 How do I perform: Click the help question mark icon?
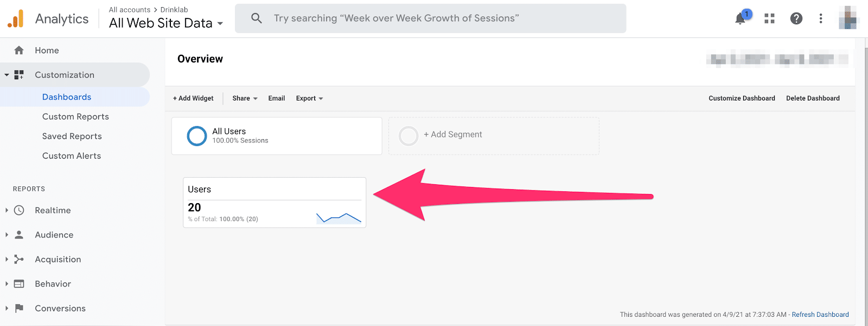pyautogui.click(x=796, y=18)
